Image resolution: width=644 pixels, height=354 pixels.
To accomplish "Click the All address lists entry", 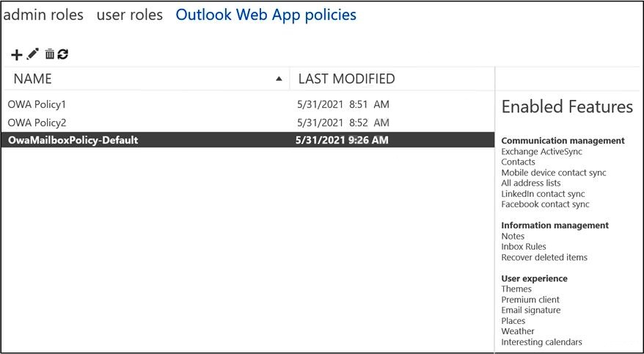I will pos(530,183).
